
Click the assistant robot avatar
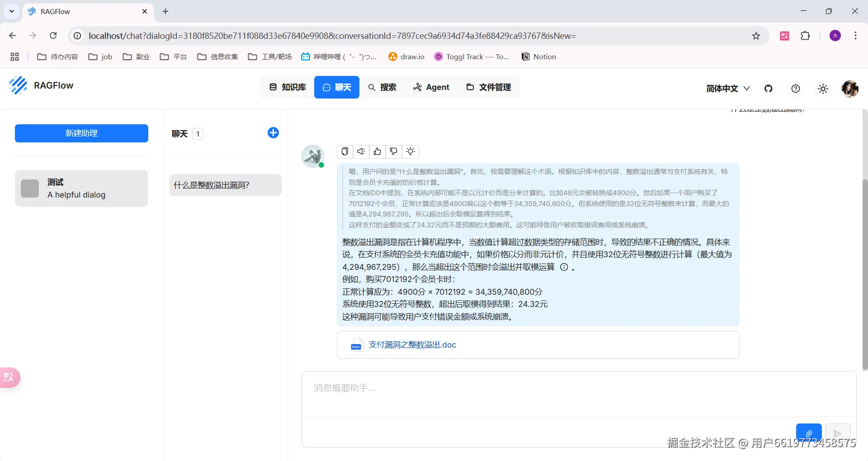[x=313, y=156]
